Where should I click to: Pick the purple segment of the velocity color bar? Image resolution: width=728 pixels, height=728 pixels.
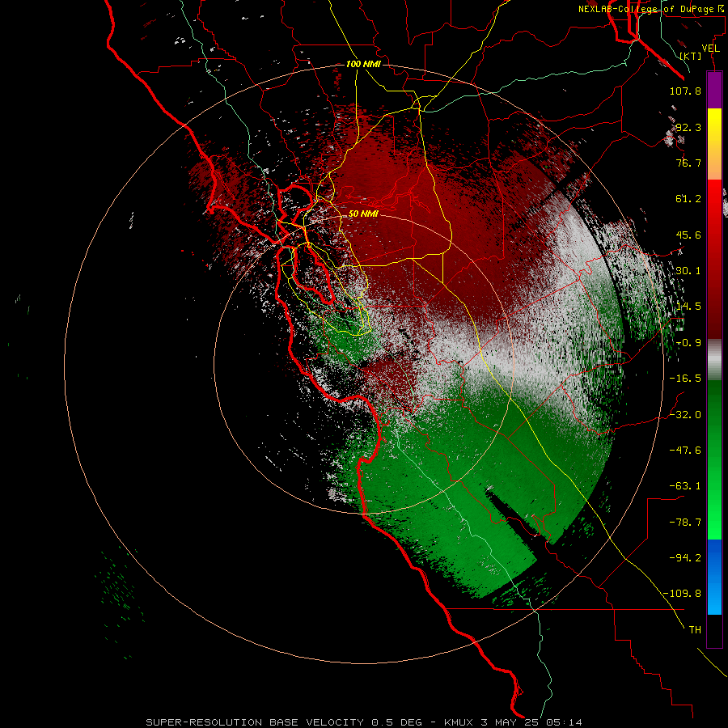pyautogui.click(x=714, y=90)
